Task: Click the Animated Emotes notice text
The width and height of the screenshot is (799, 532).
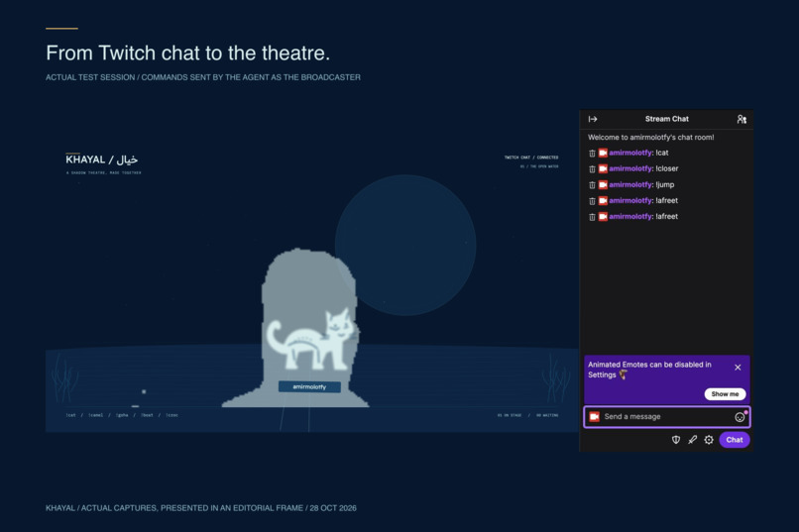Action: 649,370
